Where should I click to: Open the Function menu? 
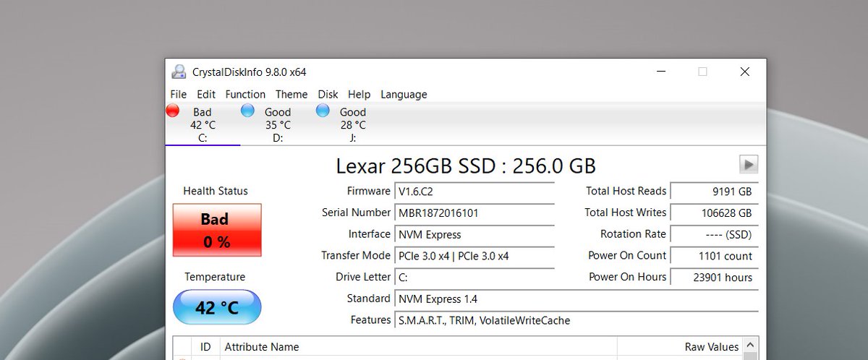pyautogui.click(x=245, y=94)
